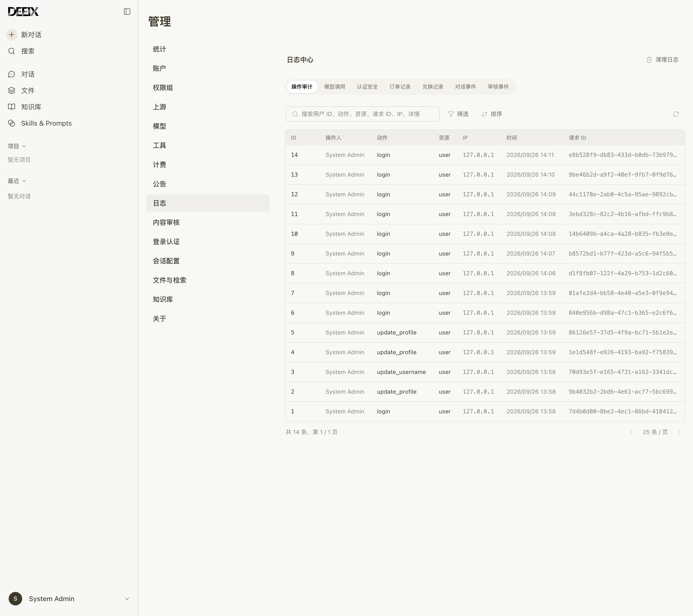693x616 pixels.
Task: Switch to the 认证安全 tab
Action: 367,87
